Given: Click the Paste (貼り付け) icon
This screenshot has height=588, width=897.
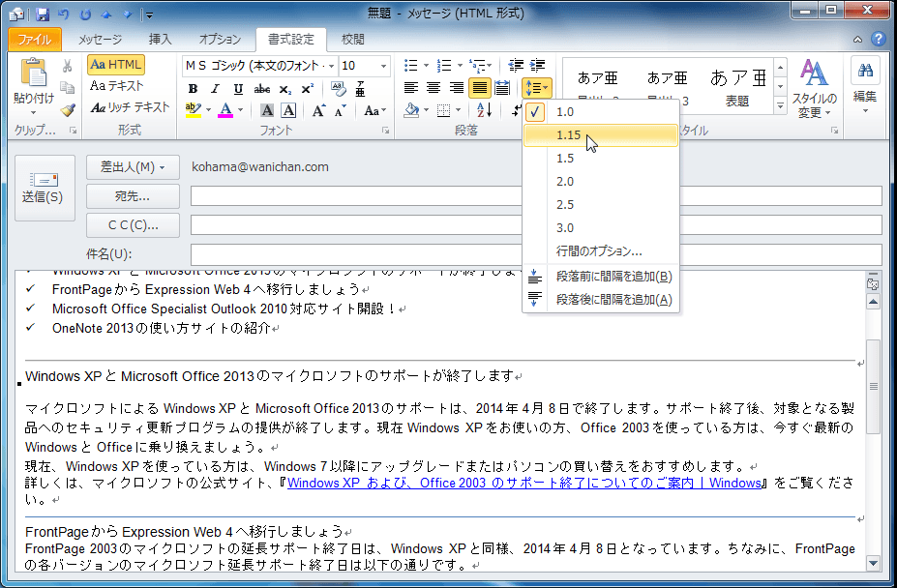Looking at the screenshot, I should (34, 73).
